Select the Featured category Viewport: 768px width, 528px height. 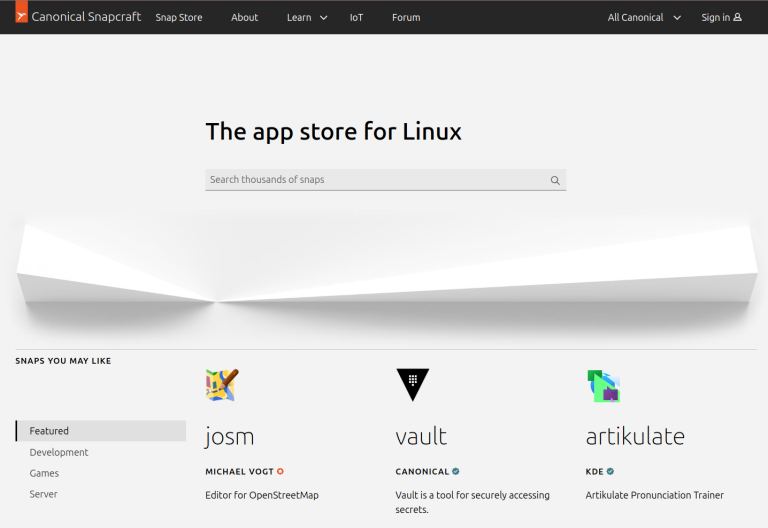101,431
